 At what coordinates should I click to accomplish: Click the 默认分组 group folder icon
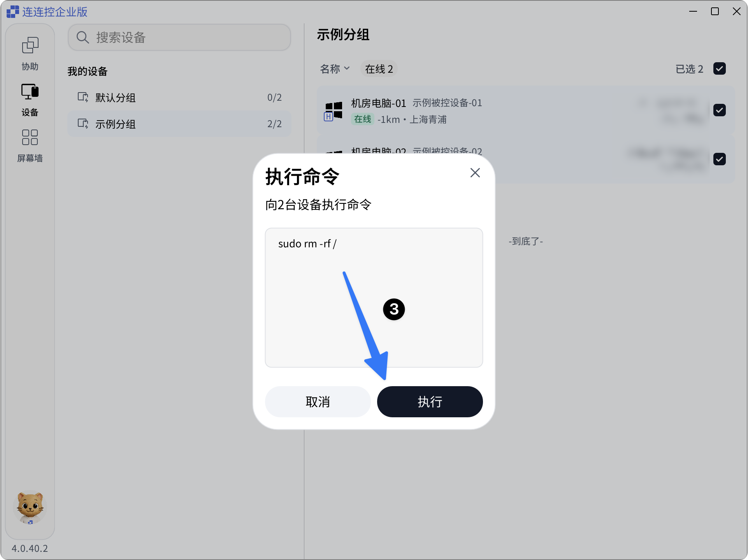point(83,97)
